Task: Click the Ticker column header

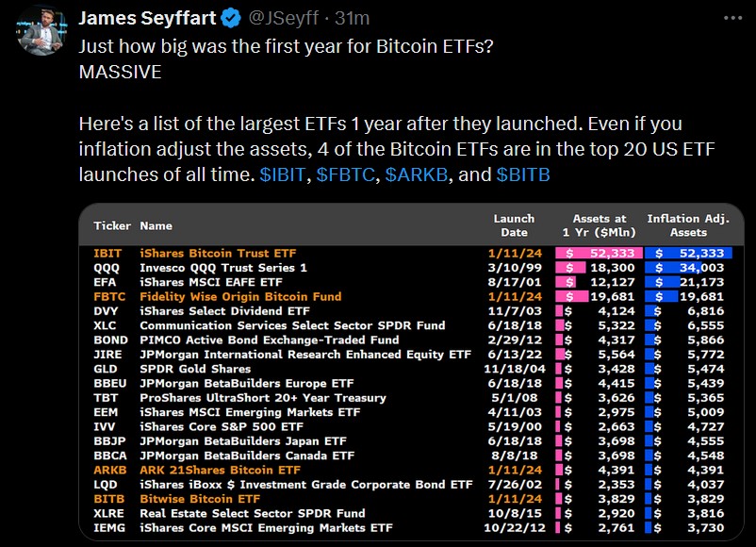Action: (x=112, y=226)
